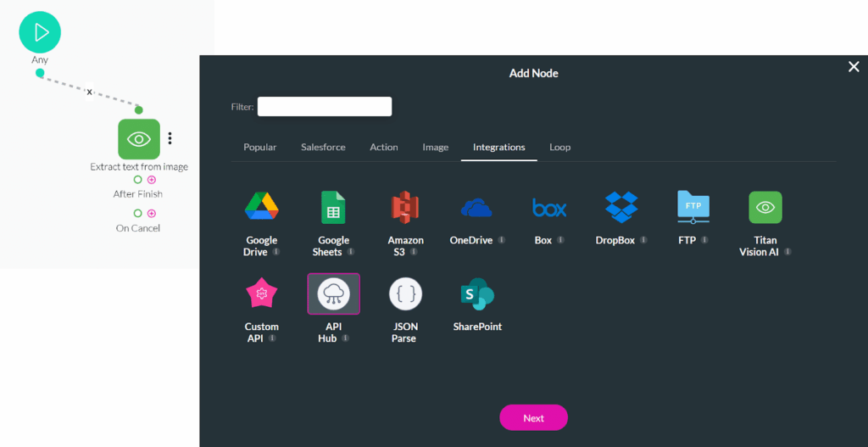Open the Image tab
This screenshot has width=868, height=447.
[436, 148]
